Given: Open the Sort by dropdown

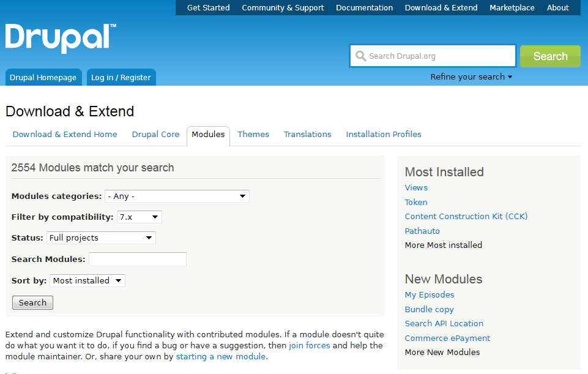Looking at the screenshot, I should click(x=87, y=280).
